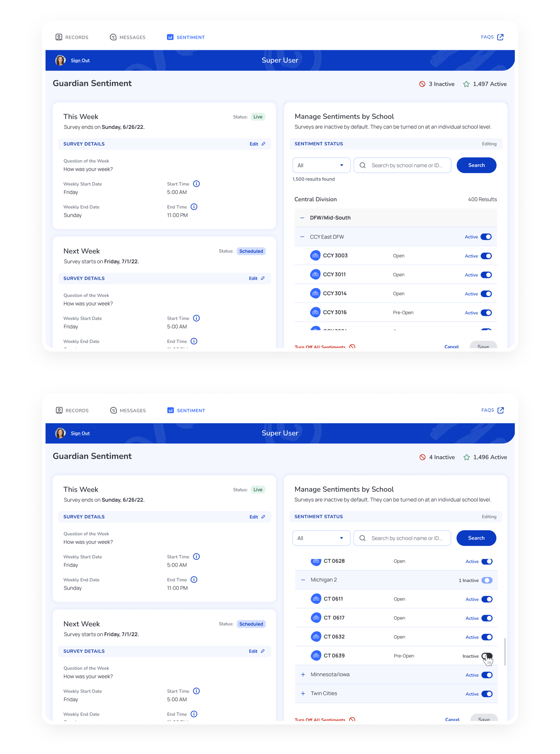Click This Week Start Time info icon, upper screen
This screenshot has width=560, height=754.
[x=196, y=184]
